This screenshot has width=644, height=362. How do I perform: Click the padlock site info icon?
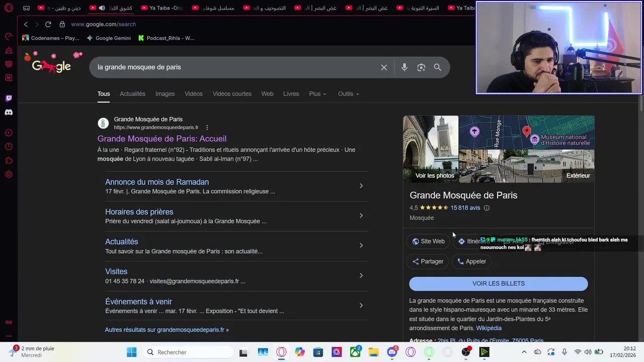point(62,24)
